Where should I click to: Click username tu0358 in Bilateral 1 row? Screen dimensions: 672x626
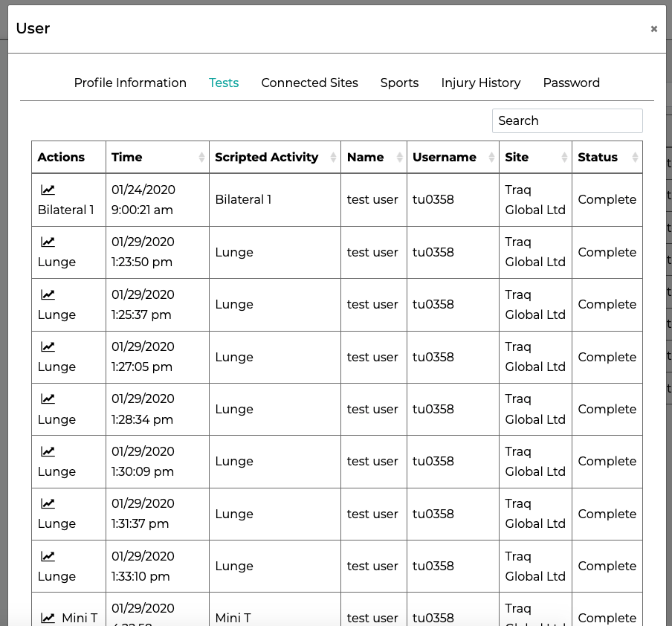pos(433,200)
